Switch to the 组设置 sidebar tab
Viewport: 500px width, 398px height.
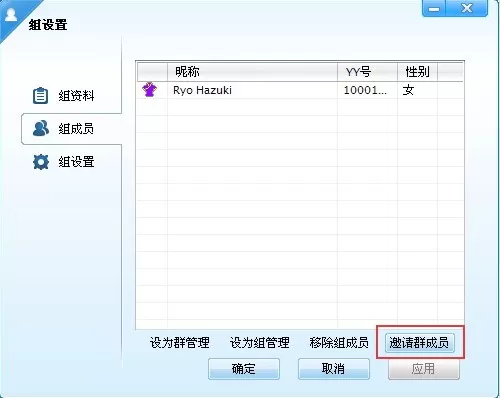coord(63,162)
